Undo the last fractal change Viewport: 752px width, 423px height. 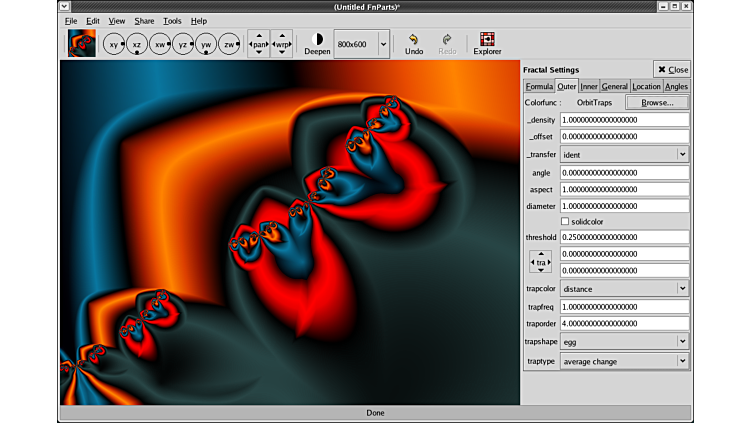(x=414, y=44)
